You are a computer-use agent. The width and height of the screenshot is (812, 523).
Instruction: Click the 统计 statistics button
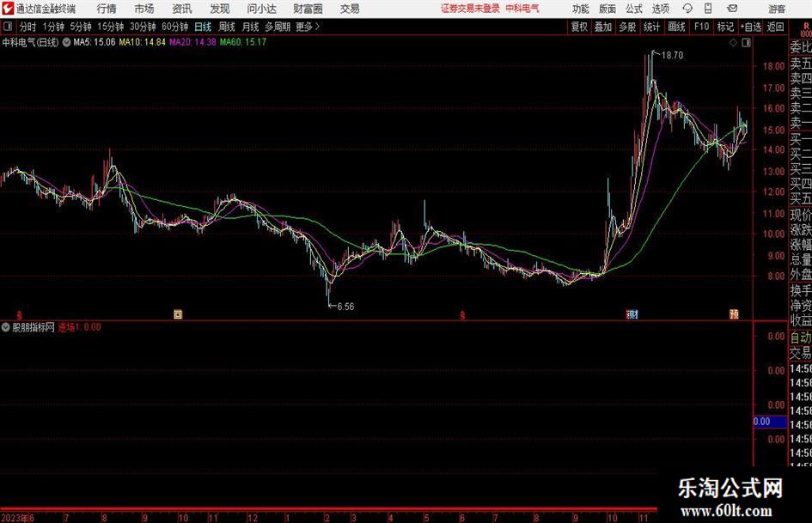pos(651,27)
